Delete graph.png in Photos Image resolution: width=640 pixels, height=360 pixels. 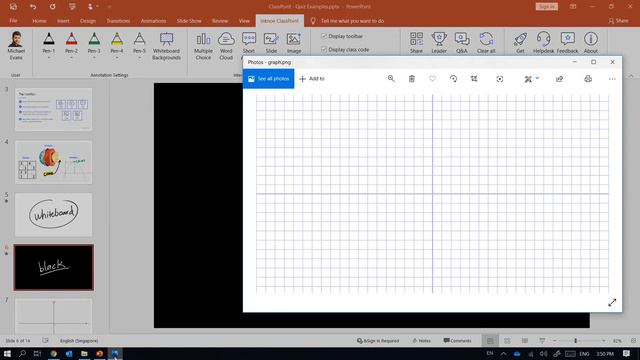[x=411, y=78]
